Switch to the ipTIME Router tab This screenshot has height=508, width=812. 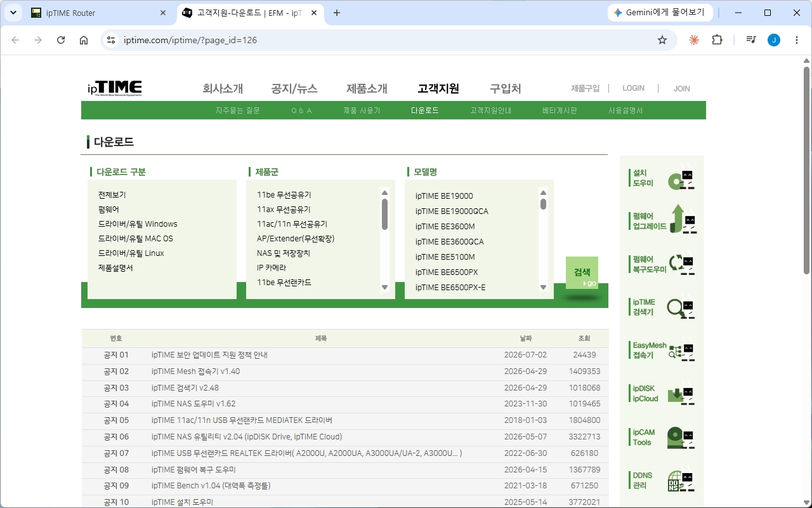98,13
